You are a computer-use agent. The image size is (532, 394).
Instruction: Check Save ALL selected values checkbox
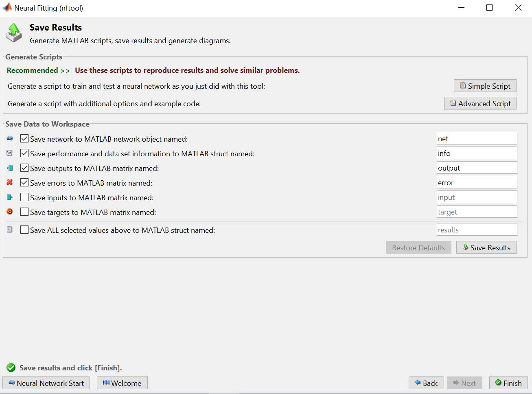pyautogui.click(x=24, y=230)
